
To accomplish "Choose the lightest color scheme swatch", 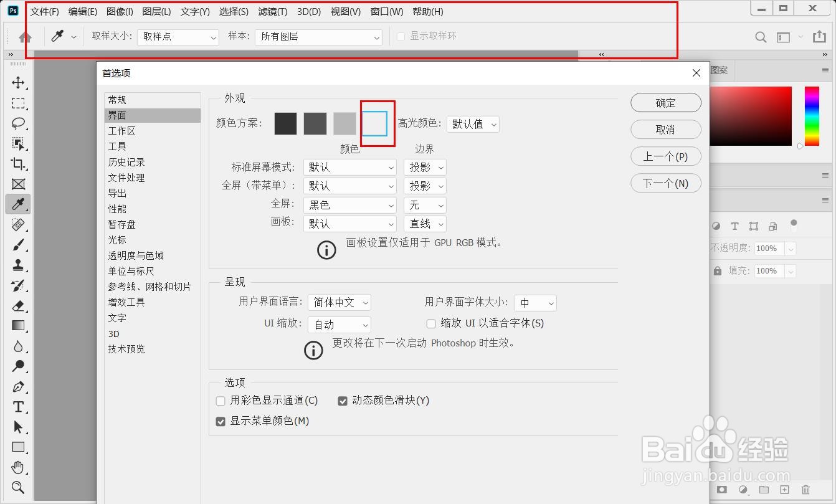I will [x=375, y=123].
